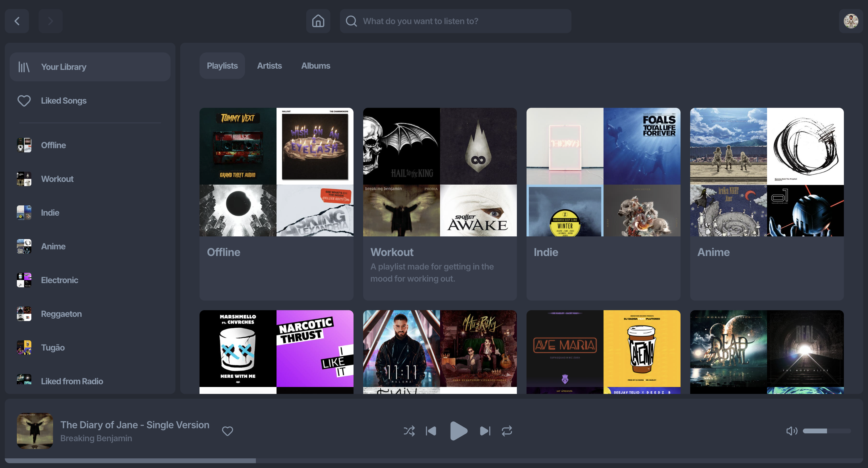Viewport: 868px width, 468px height.
Task: Like The Diary of Jane song
Action: [x=228, y=431]
